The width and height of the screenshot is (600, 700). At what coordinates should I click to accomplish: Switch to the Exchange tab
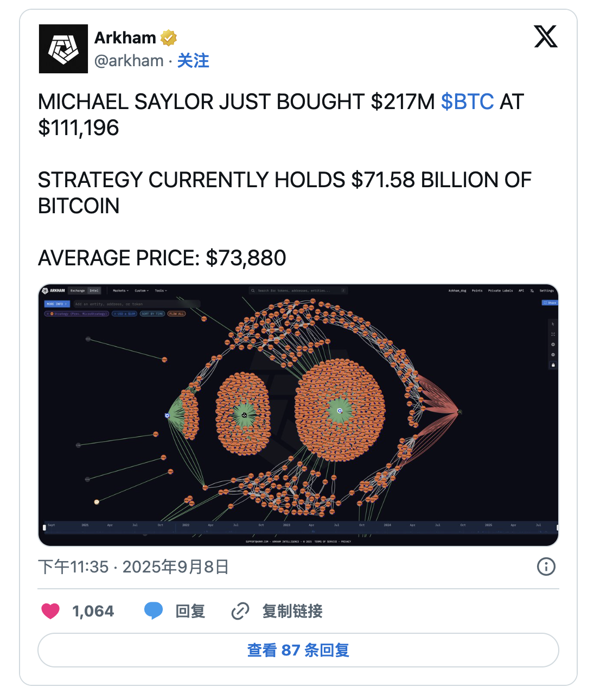pyautogui.click(x=78, y=291)
